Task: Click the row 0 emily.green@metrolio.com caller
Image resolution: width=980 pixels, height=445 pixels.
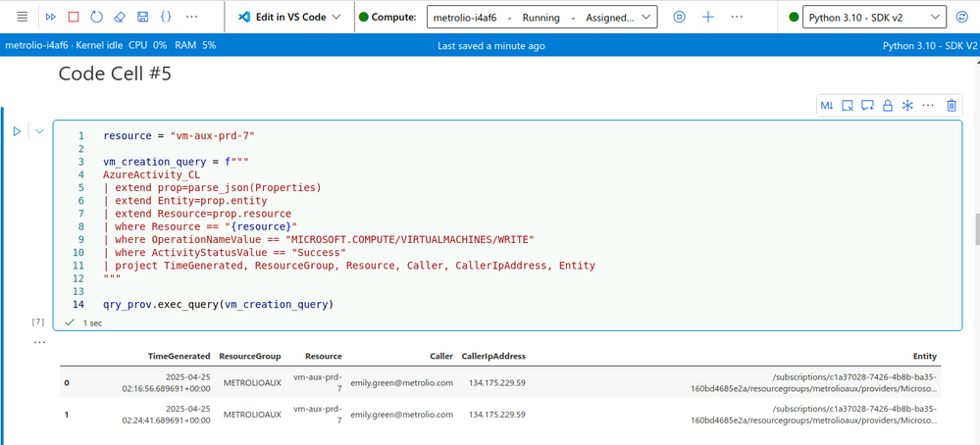Action: pyautogui.click(x=401, y=382)
